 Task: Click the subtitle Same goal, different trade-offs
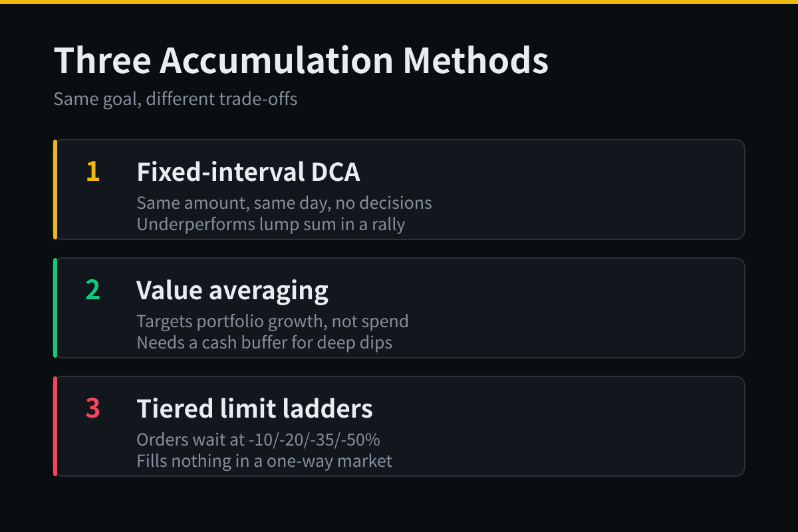(x=176, y=99)
